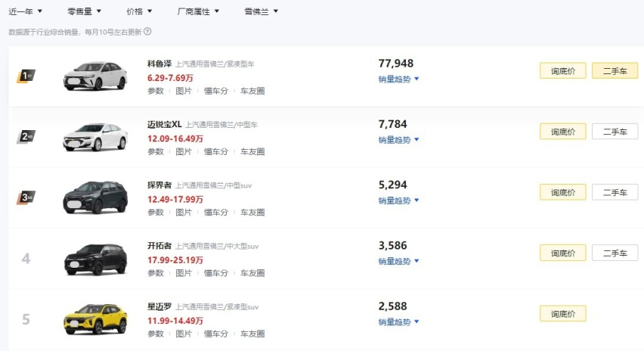Open 参数 link under 探界者

156,213
